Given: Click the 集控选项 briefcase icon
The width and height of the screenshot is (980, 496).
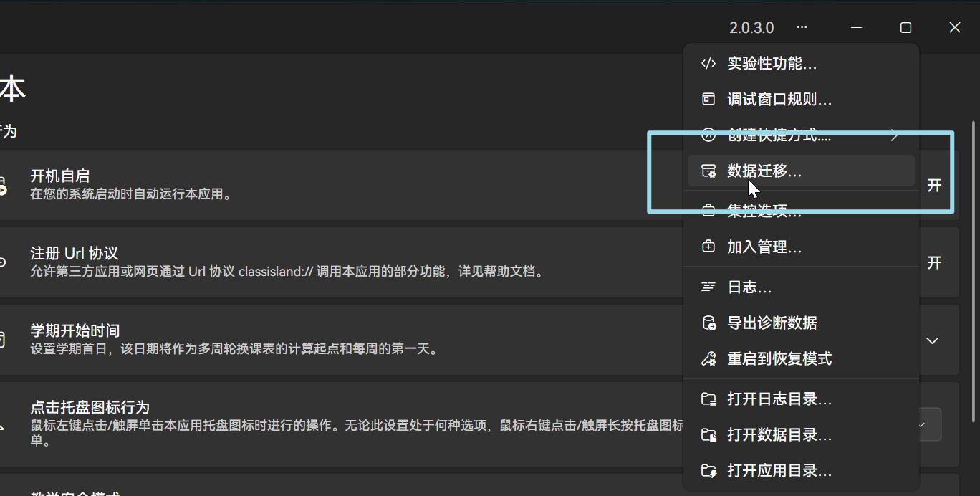Looking at the screenshot, I should click(x=708, y=211).
